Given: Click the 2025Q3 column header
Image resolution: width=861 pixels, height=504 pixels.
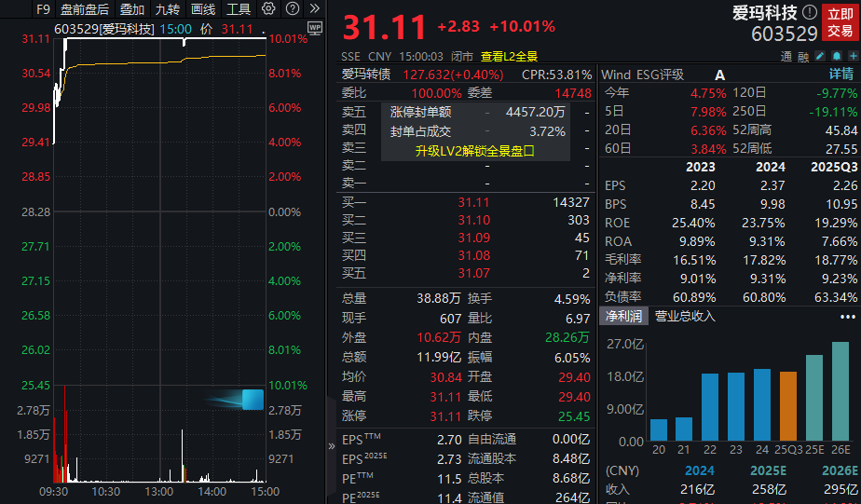Looking at the screenshot, I should [834, 167].
